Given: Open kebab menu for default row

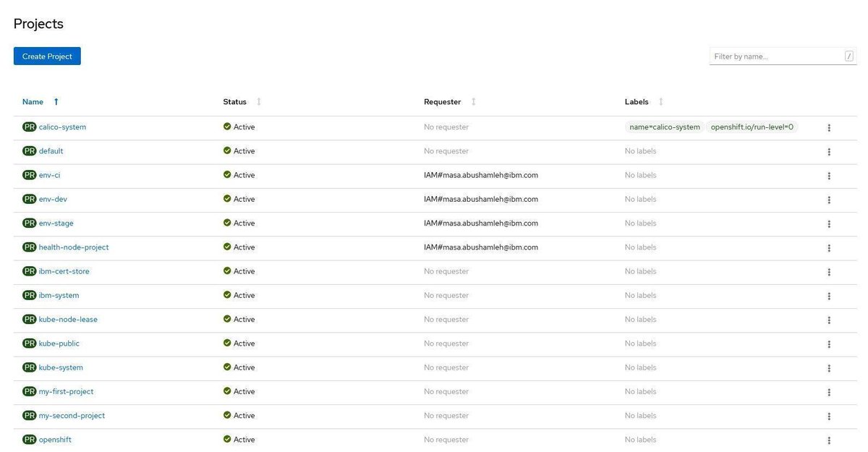Looking at the screenshot, I should pos(829,151).
